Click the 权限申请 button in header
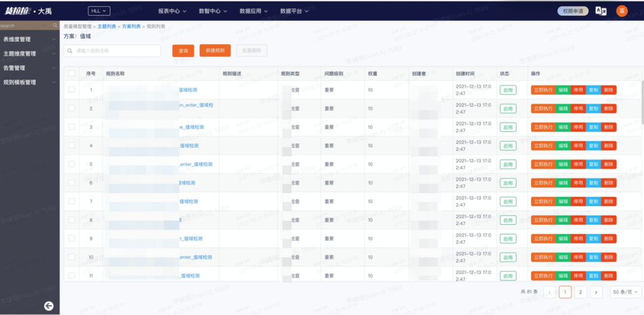 click(573, 11)
